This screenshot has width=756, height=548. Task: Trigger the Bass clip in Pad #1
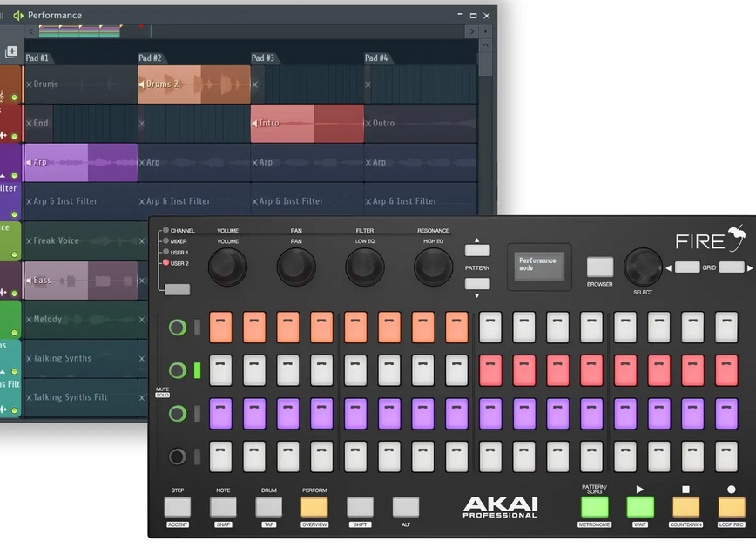pyautogui.click(x=80, y=281)
